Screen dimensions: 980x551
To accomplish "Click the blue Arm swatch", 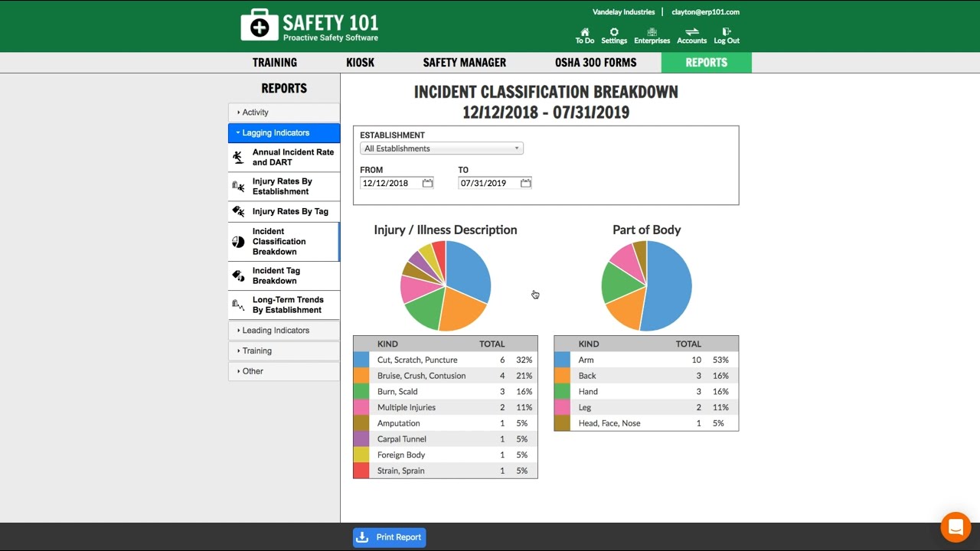I will (x=562, y=360).
